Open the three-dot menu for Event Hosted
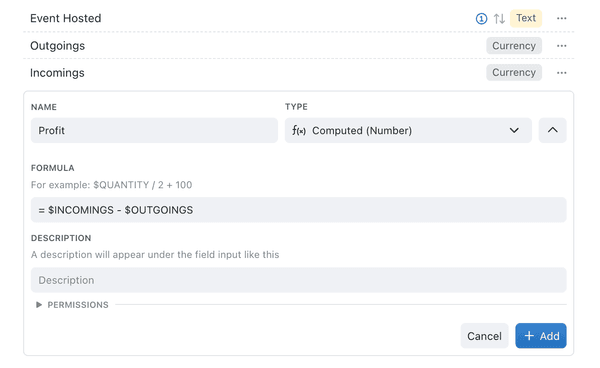 click(x=561, y=18)
